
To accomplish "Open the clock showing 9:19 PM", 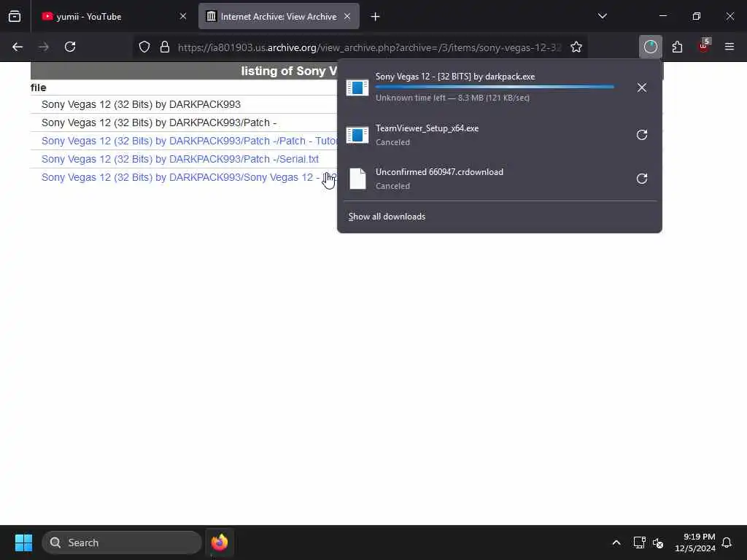I will (695, 542).
